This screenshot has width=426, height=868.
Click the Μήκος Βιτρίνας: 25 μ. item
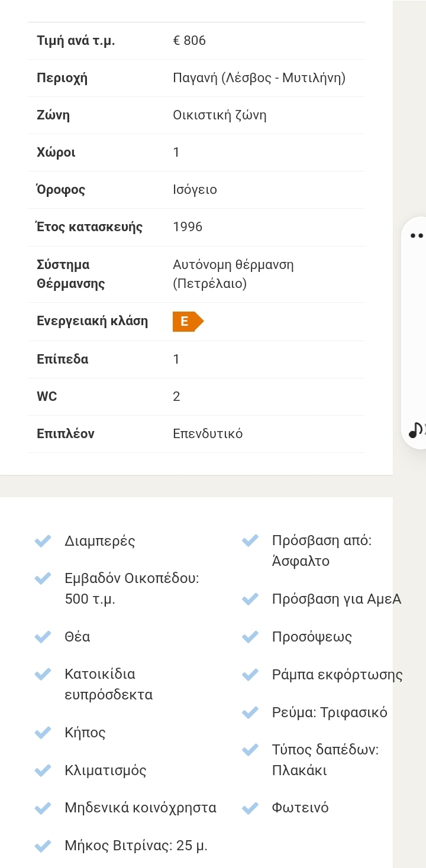click(x=136, y=846)
